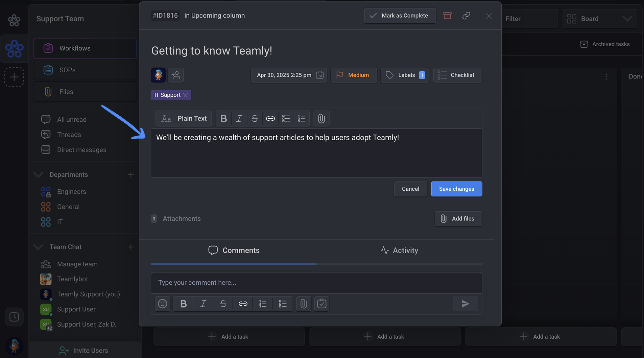The image size is (644, 358).
Task: Edit the task title Getting to know Teamly!
Action: (x=212, y=51)
